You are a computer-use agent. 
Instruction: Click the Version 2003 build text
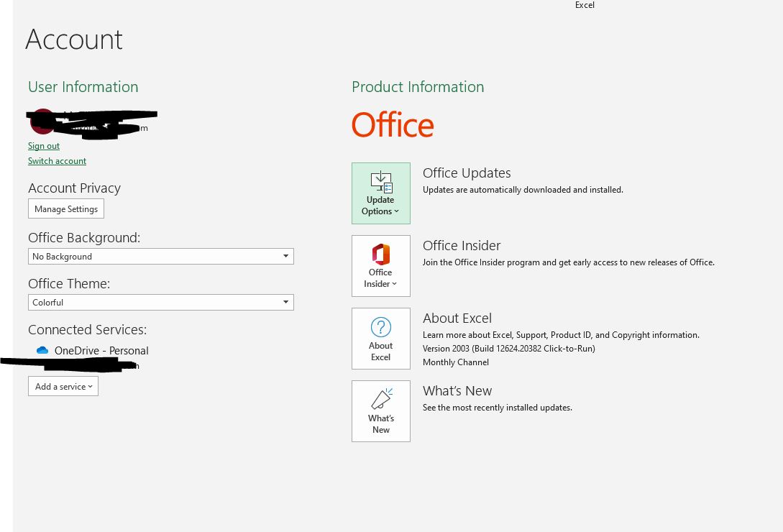click(509, 349)
